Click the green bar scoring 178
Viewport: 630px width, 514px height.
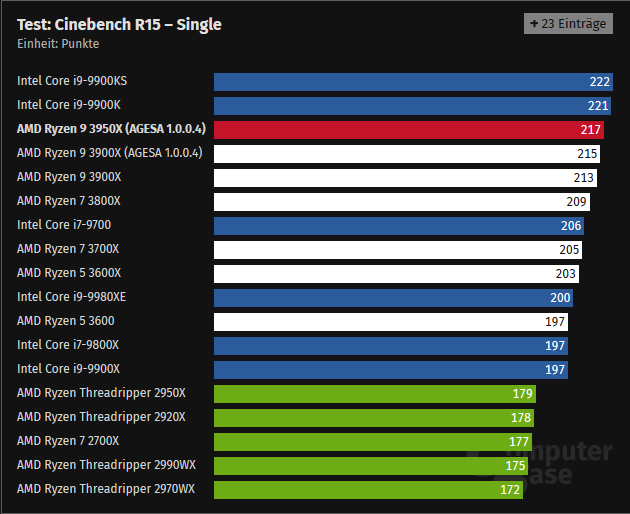coord(374,418)
